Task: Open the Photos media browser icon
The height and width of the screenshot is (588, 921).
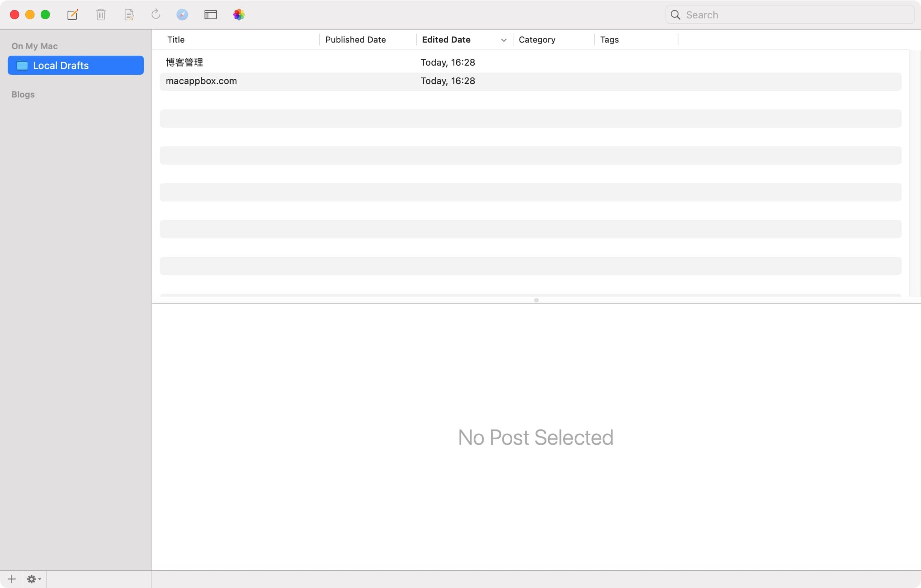Action: tap(239, 15)
